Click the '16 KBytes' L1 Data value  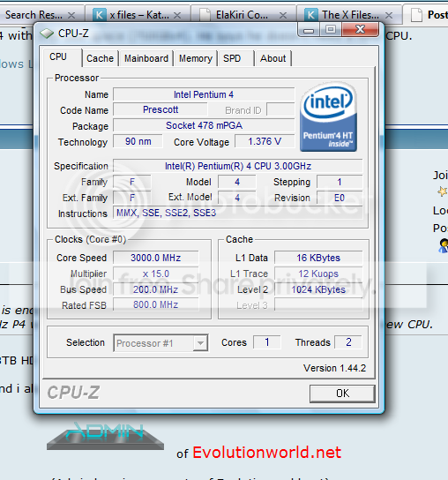point(318,258)
